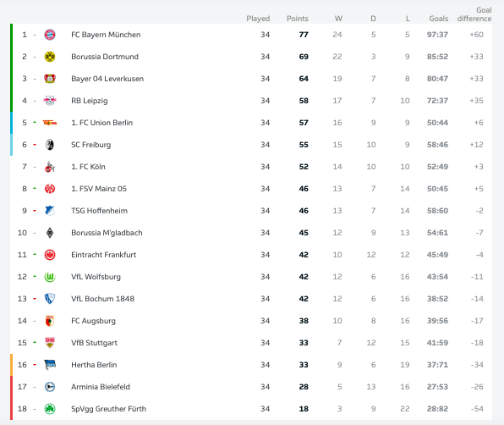
Task: Click the VfL Wolfsburg green W logo
Action: coord(50,277)
